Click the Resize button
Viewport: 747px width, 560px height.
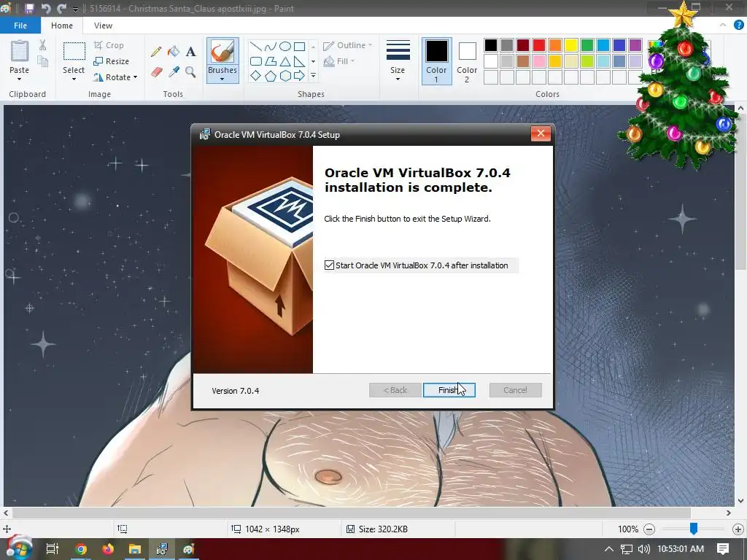112,61
